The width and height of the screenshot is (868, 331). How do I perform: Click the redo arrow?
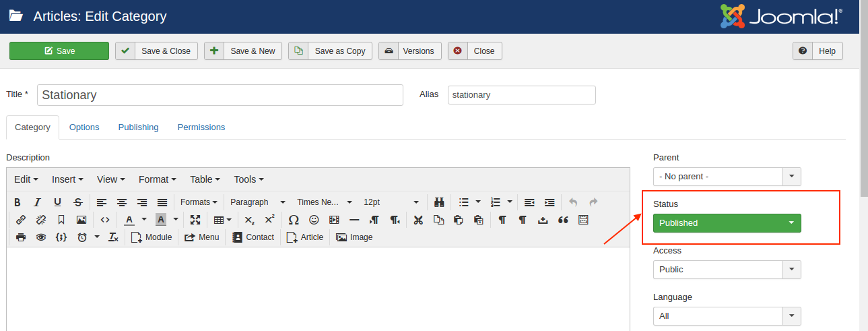pos(593,202)
